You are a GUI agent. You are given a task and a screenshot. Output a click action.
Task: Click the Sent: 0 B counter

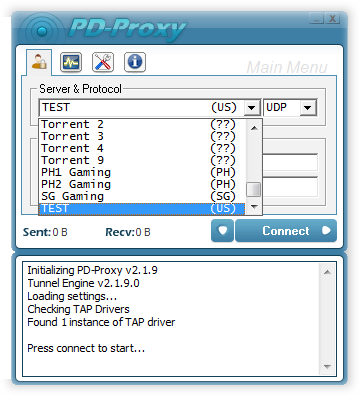(45, 232)
